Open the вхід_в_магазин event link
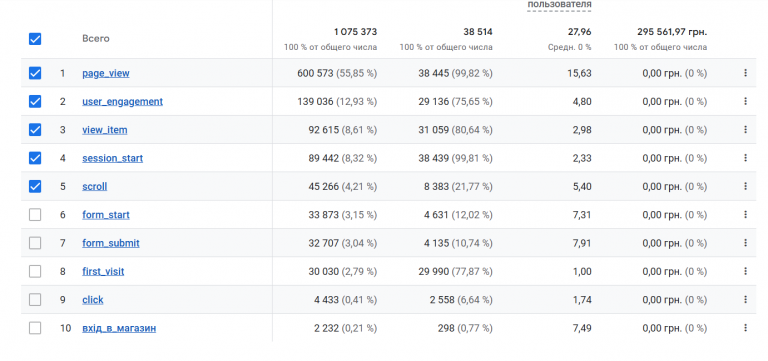This screenshot has width=768, height=361. click(119, 328)
